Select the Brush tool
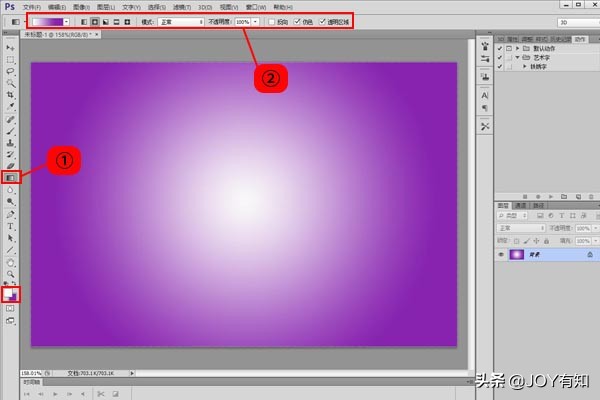The height and width of the screenshot is (400, 600). 10,131
